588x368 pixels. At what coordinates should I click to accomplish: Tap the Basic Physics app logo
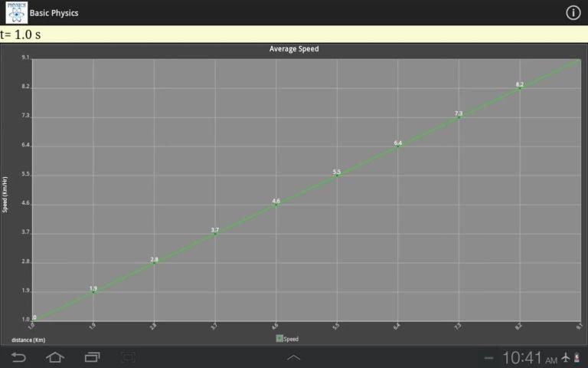[16, 12]
